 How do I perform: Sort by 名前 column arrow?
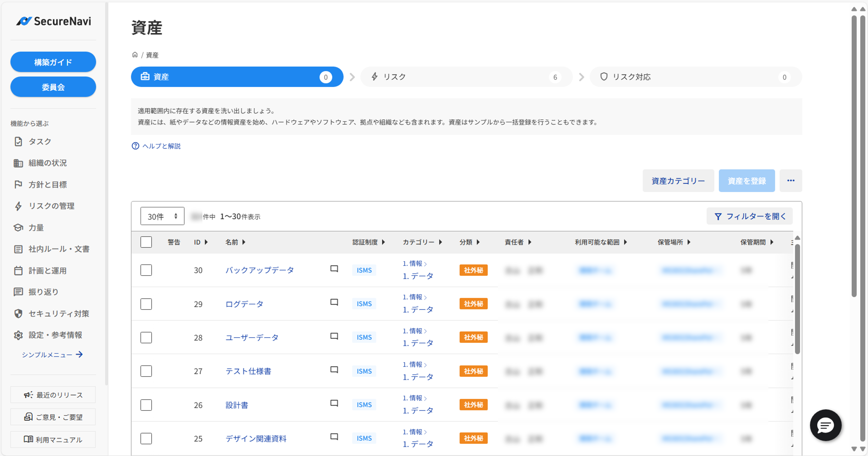click(244, 242)
